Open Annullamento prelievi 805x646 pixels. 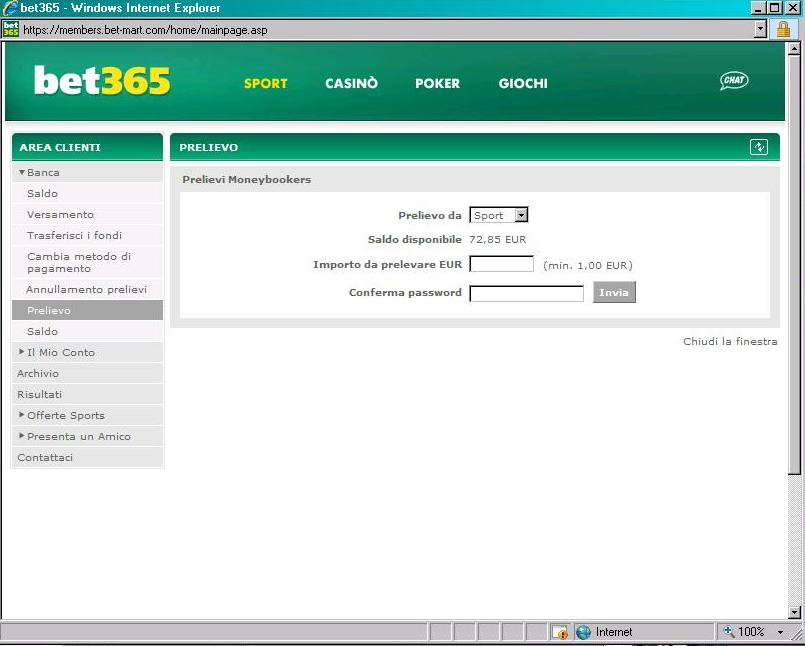click(87, 290)
